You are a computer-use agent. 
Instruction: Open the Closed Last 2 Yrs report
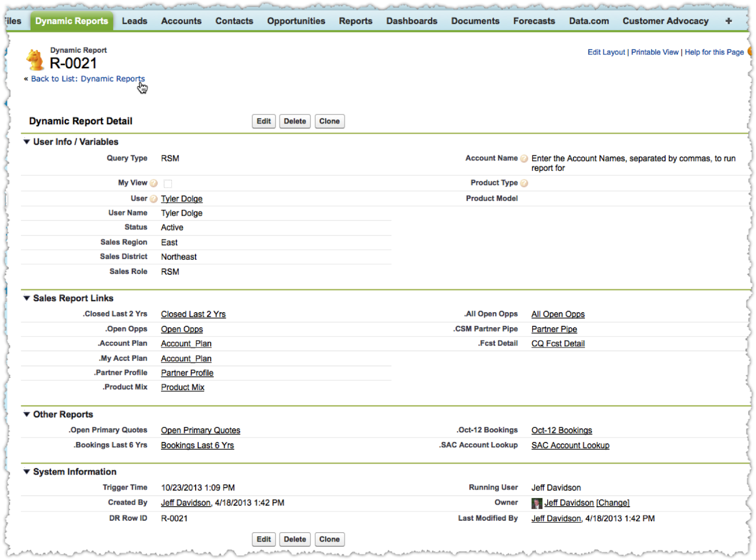click(x=193, y=314)
